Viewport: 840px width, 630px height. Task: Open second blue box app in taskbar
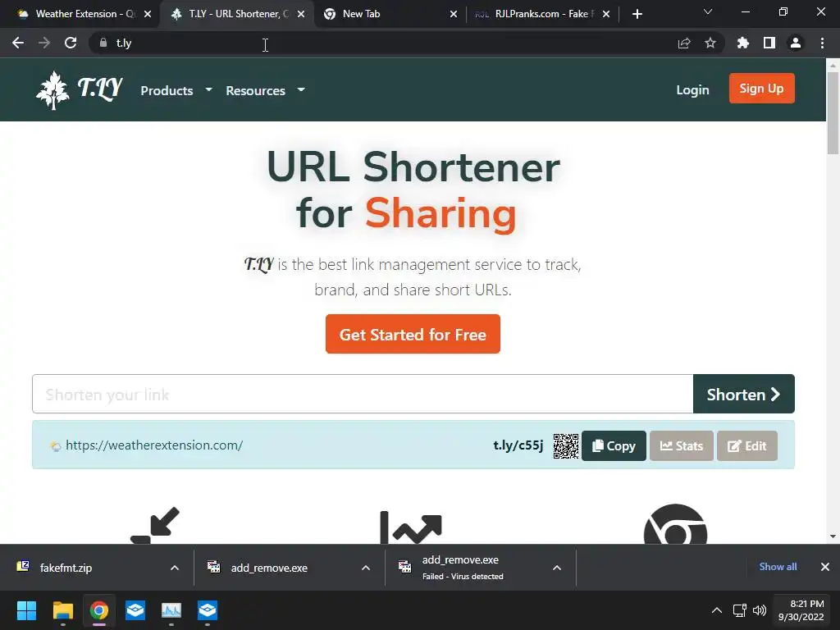tap(208, 610)
